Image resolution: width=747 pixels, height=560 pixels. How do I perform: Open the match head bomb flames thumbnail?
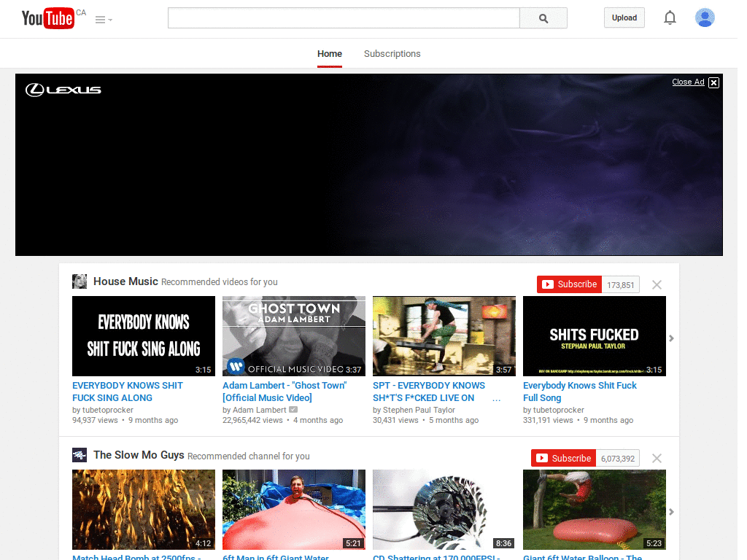click(144, 510)
